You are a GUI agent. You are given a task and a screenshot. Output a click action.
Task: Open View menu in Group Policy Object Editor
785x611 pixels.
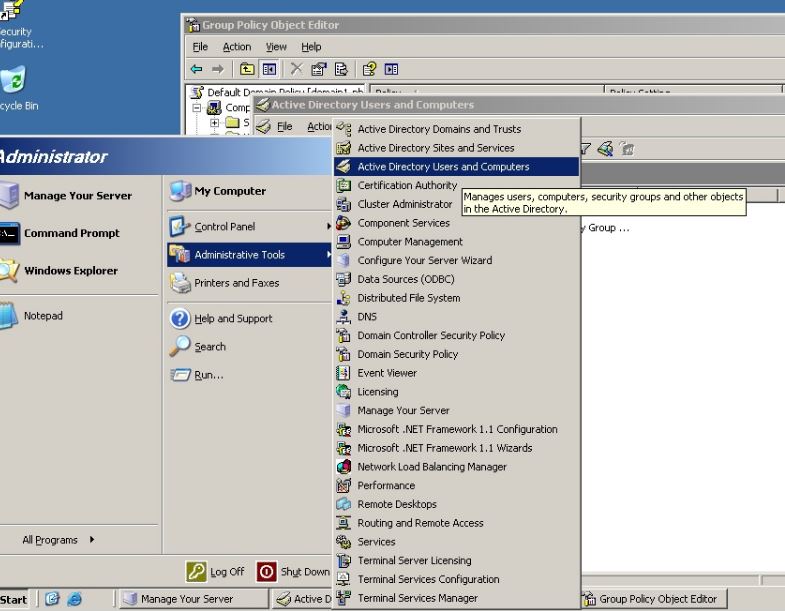pyautogui.click(x=276, y=47)
